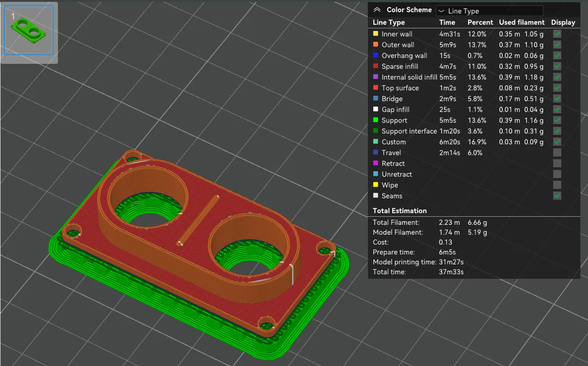This screenshot has height=366, width=588.
Task: Disable Display for Support interface
Action: coord(557,131)
